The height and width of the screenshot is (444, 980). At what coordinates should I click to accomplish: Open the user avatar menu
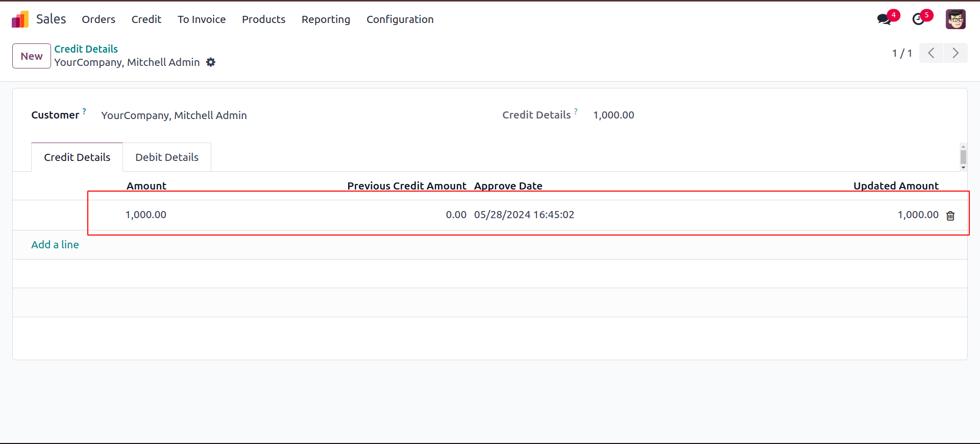[x=955, y=19]
